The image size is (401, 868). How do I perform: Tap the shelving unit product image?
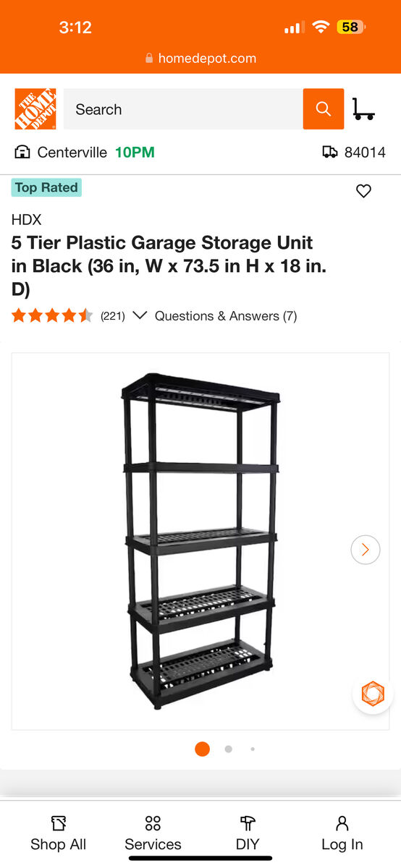[x=200, y=540]
